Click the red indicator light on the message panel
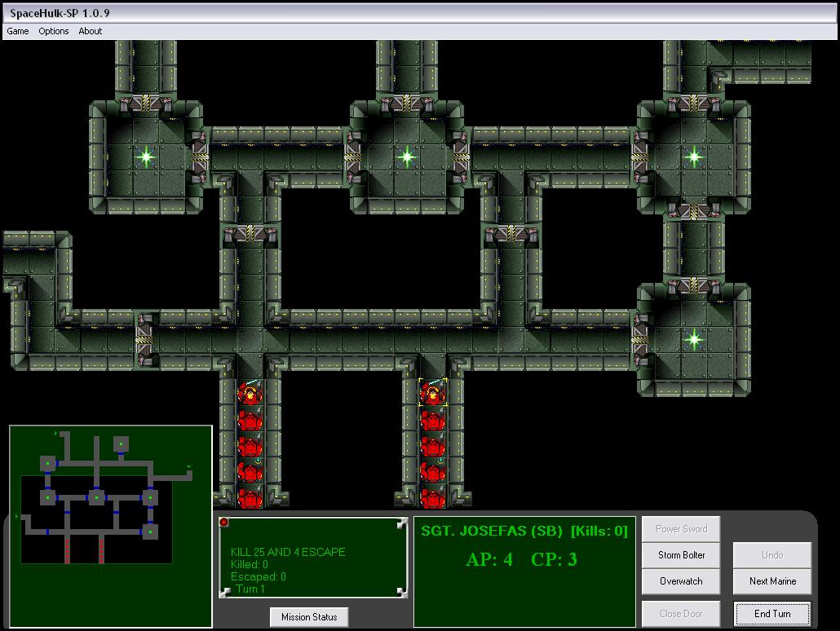This screenshot has height=631, width=840. [224, 522]
